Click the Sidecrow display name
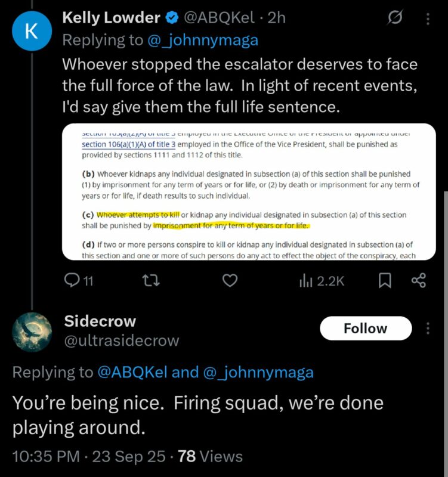Screen dimensions: 448x477 tap(100, 321)
